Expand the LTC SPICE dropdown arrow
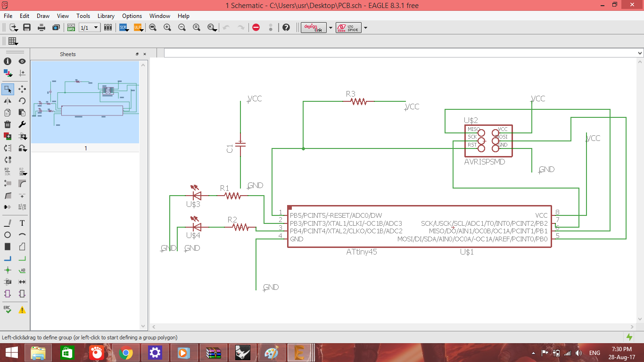 click(365, 28)
